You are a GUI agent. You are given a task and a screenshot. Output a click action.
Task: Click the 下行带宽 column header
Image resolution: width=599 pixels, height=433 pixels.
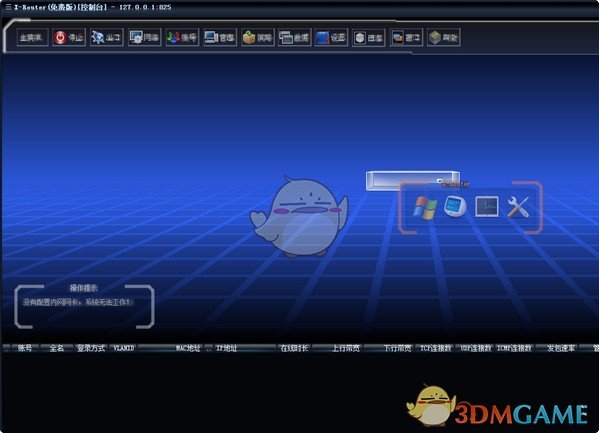(x=397, y=348)
